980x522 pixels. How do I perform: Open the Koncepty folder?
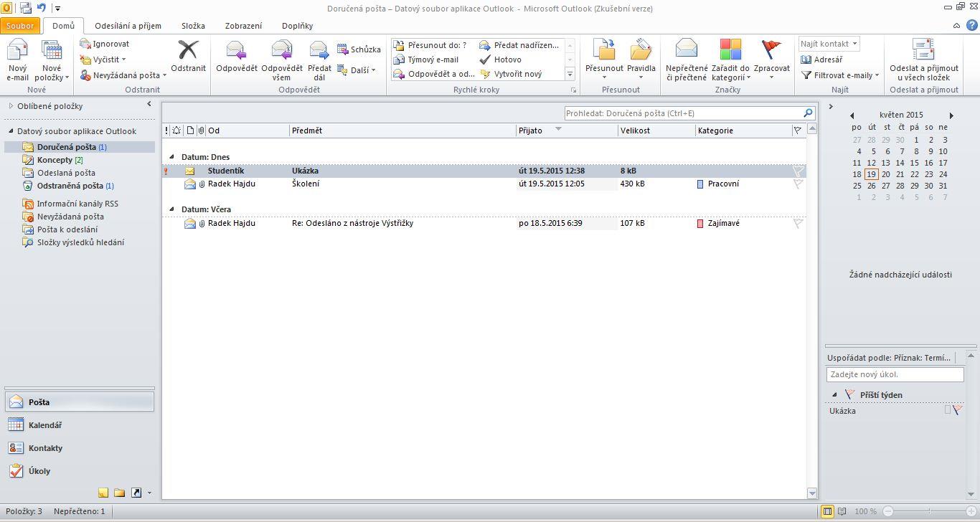(55, 160)
